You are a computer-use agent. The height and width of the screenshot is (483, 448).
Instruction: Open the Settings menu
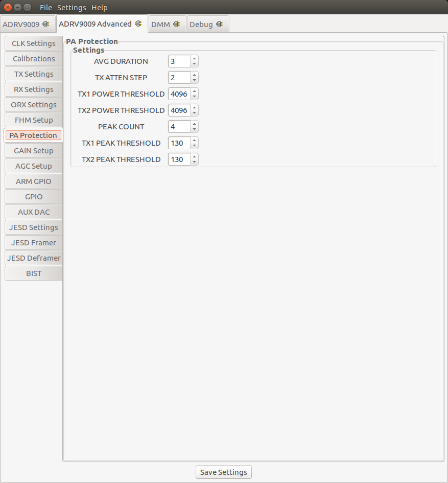(x=72, y=7)
